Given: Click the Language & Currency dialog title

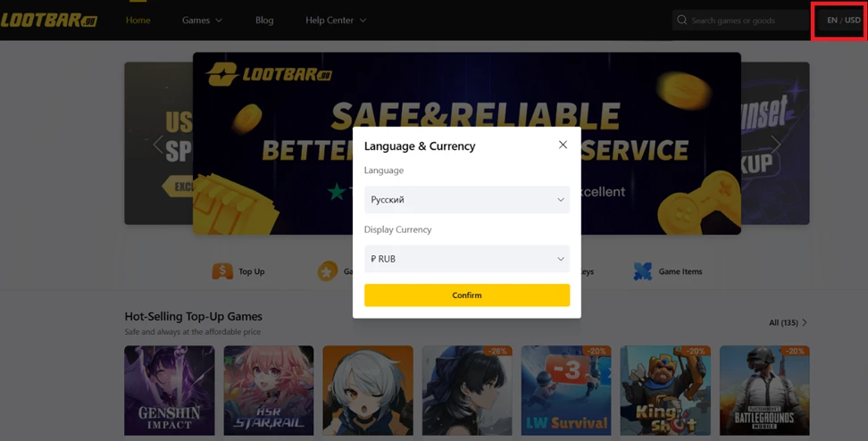Looking at the screenshot, I should point(420,146).
